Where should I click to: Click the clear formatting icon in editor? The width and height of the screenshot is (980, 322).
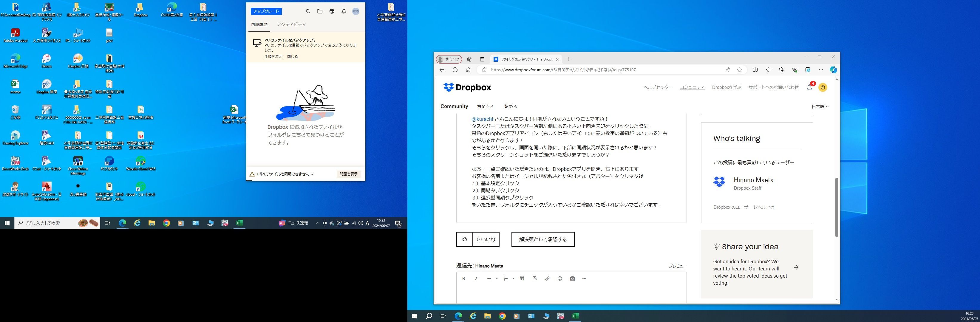(x=534, y=279)
